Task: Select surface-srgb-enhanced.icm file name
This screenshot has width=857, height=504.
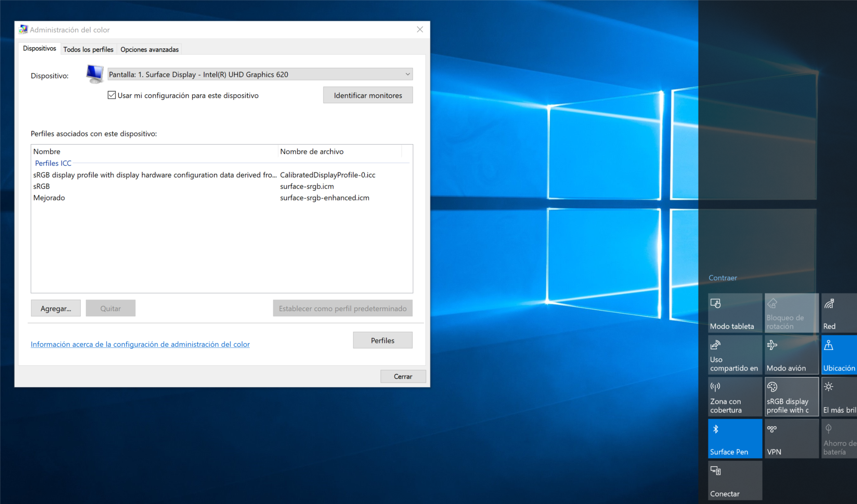Action: coord(324,198)
